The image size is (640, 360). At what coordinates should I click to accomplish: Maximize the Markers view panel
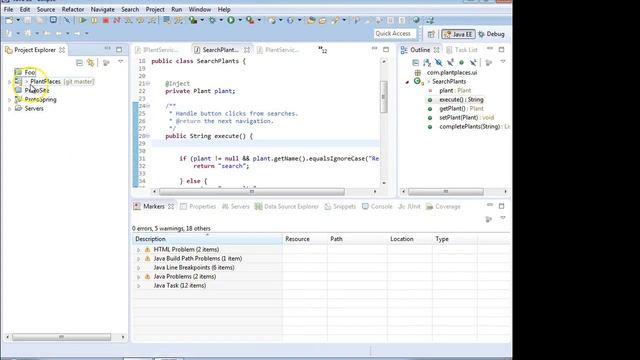tap(502, 206)
